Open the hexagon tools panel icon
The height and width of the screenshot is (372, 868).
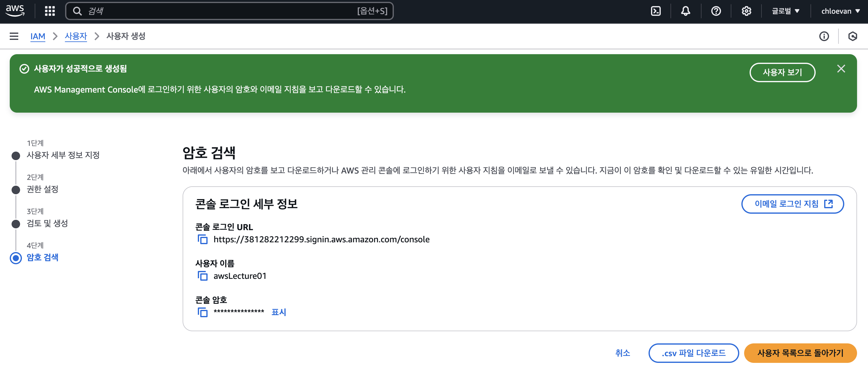[x=852, y=36]
